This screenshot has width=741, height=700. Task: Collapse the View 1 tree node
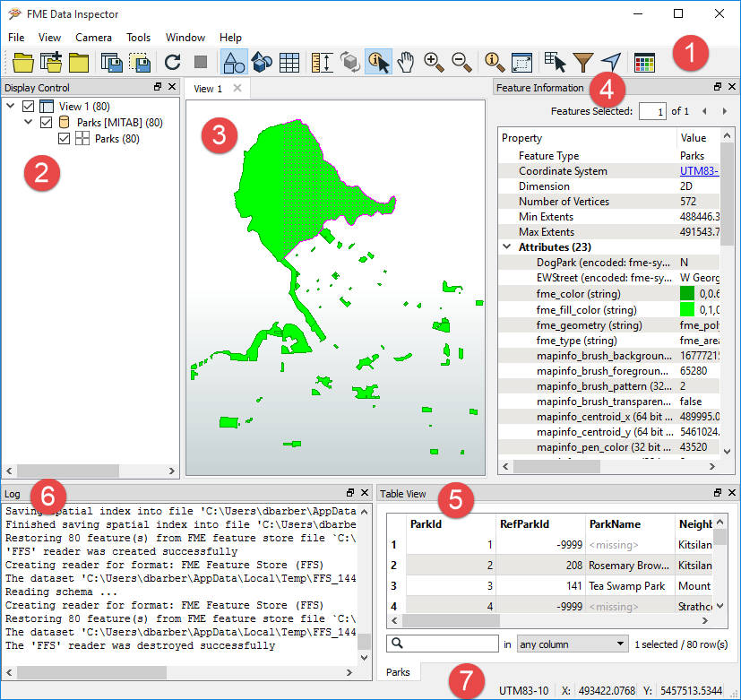[11, 106]
